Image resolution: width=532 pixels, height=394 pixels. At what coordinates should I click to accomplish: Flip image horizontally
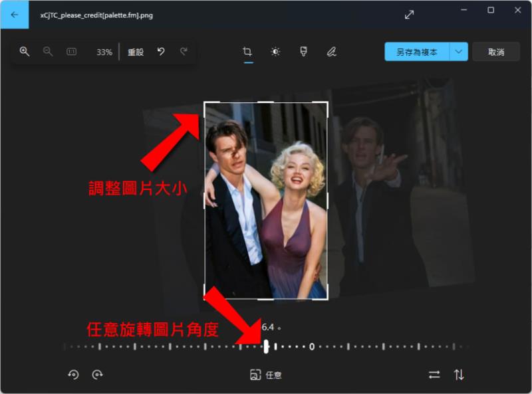coord(434,375)
